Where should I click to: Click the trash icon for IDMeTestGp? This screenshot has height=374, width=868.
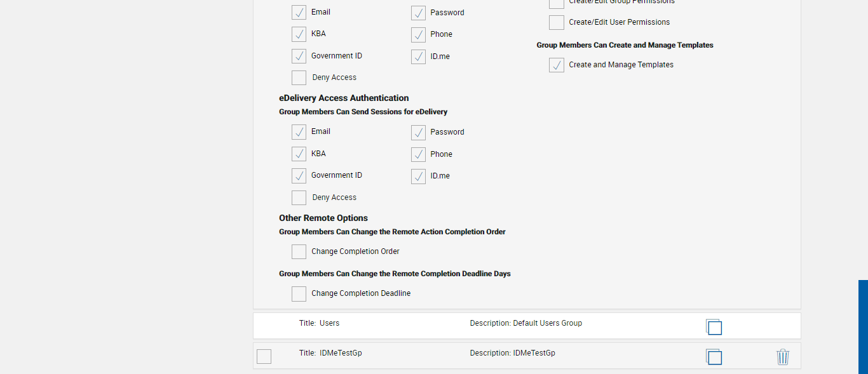coord(783,357)
